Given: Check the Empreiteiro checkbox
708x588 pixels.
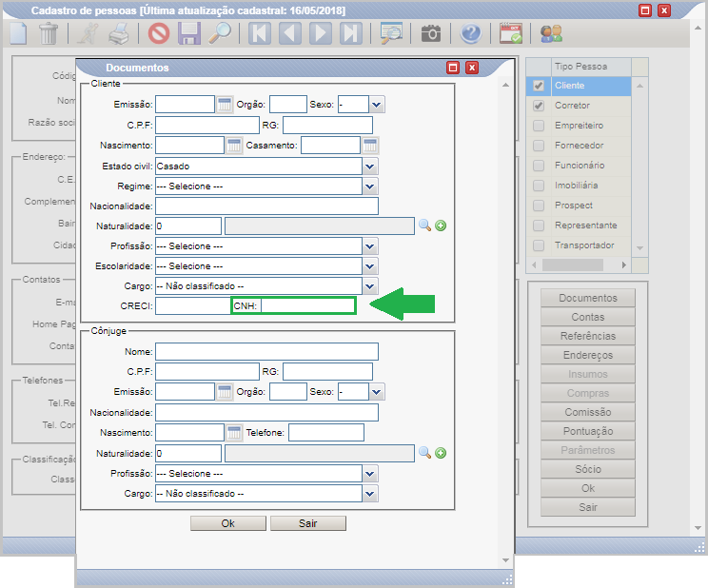Looking at the screenshot, I should click(x=539, y=125).
